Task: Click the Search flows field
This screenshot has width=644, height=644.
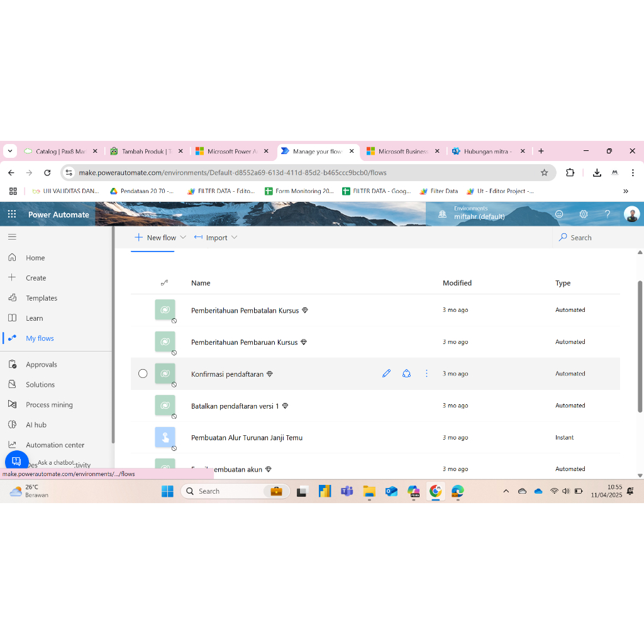Action: point(597,237)
